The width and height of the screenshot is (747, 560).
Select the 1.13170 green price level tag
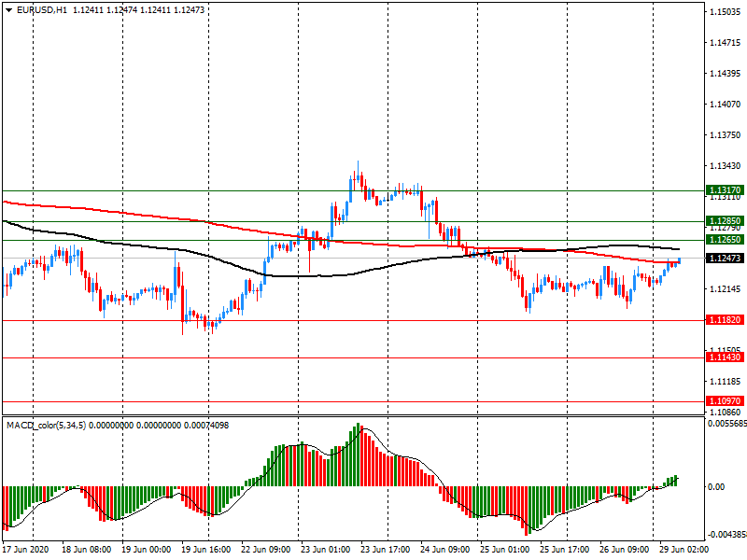pyautogui.click(x=725, y=189)
